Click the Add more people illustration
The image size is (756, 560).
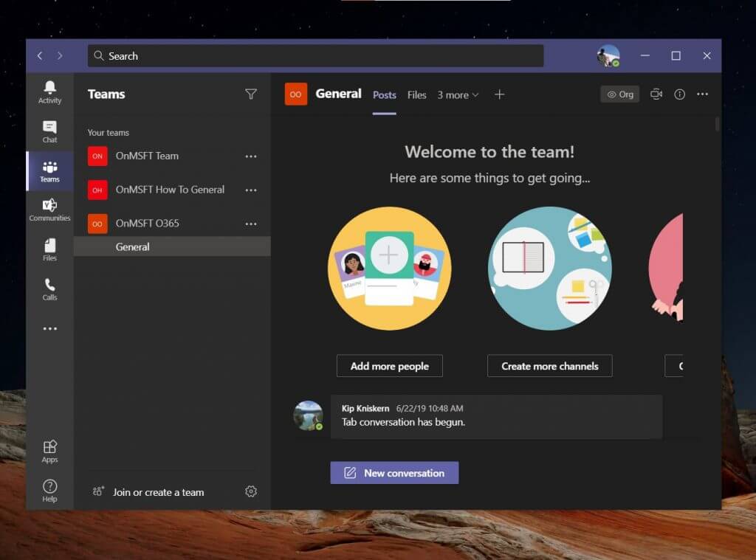tap(390, 269)
